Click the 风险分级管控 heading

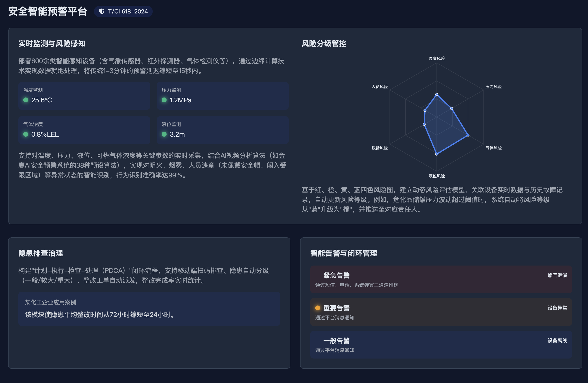pyautogui.click(x=324, y=43)
